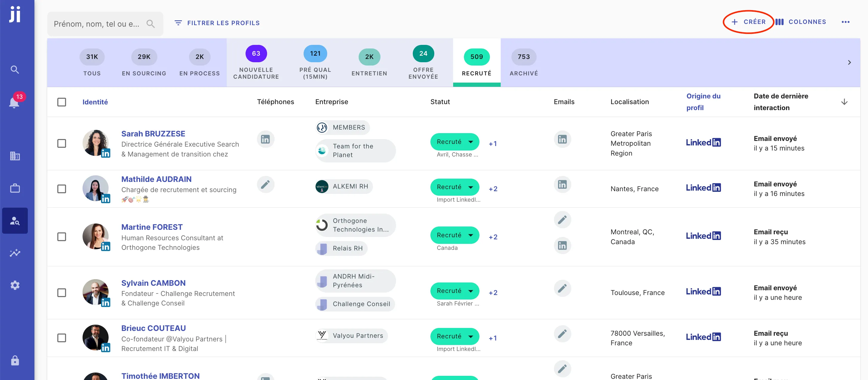
Task: Open the jobs briefcase icon in sidebar
Action: (x=14, y=188)
